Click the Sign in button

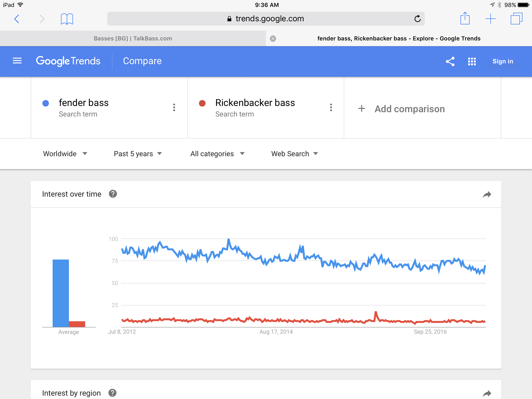[503, 61]
